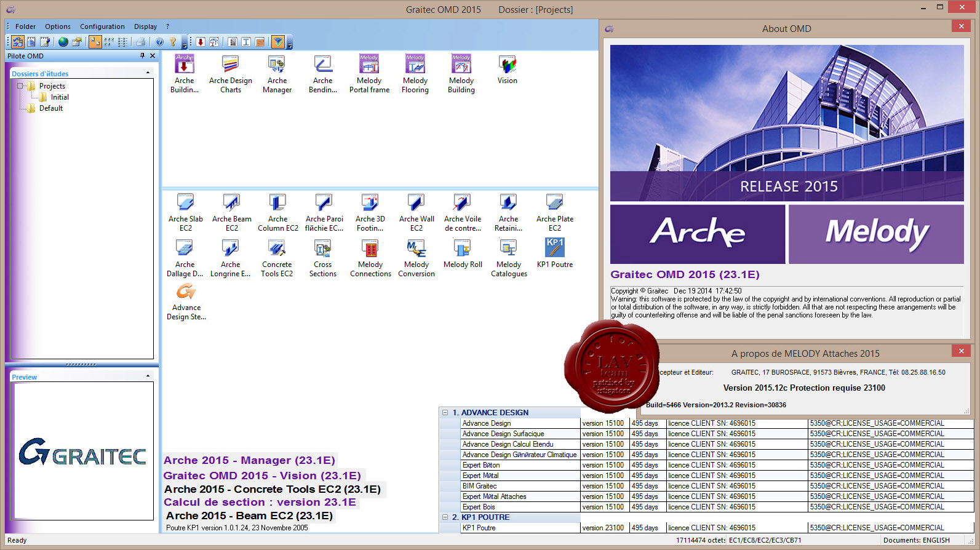Open Melody Flooring module
The width and height of the screenshot is (980, 550).
(415, 74)
